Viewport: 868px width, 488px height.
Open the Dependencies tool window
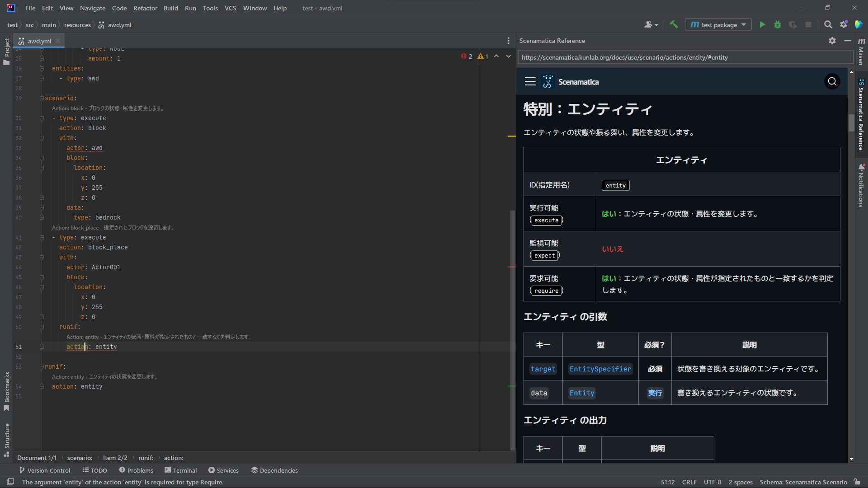click(x=274, y=470)
